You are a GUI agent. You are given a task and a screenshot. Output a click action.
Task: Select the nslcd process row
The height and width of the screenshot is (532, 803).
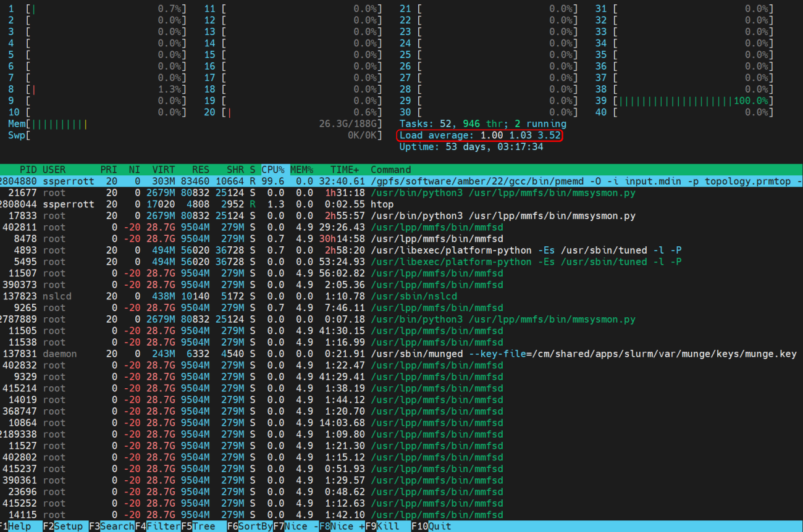[401, 296]
